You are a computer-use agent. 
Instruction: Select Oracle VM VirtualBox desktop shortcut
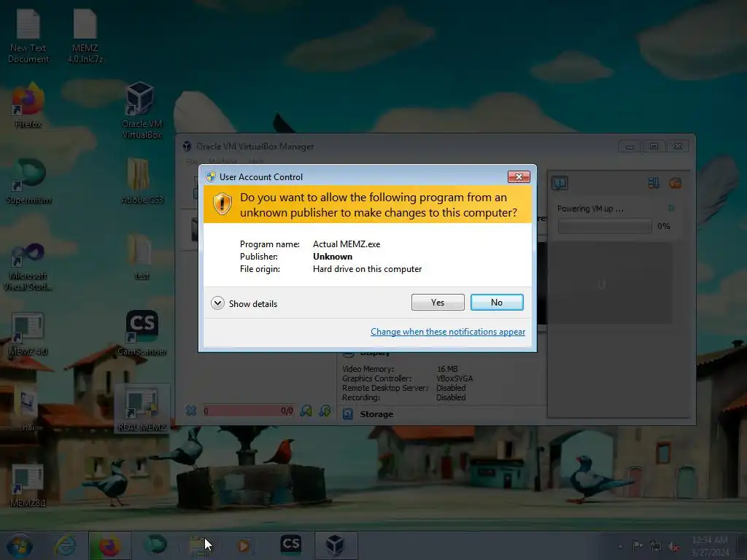[142, 111]
